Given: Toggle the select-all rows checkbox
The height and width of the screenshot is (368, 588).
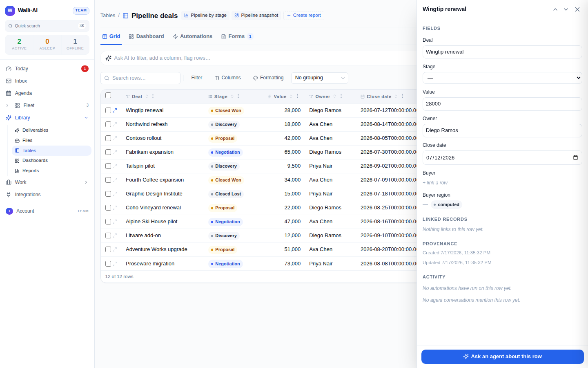Looking at the screenshot, I should tap(108, 95).
